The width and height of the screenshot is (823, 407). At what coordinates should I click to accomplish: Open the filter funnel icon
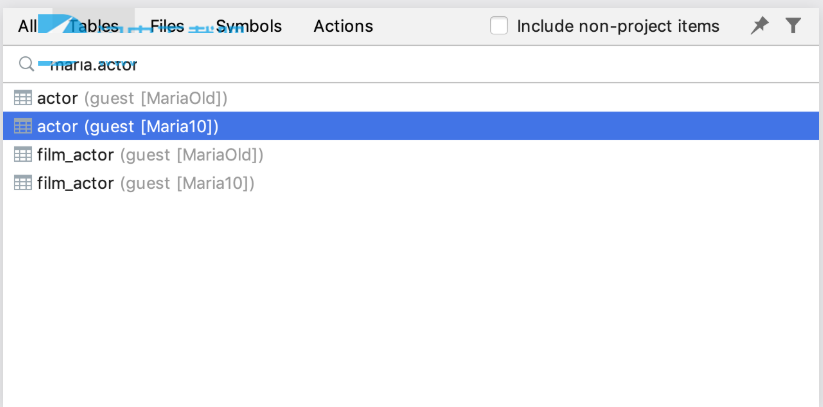tap(793, 25)
